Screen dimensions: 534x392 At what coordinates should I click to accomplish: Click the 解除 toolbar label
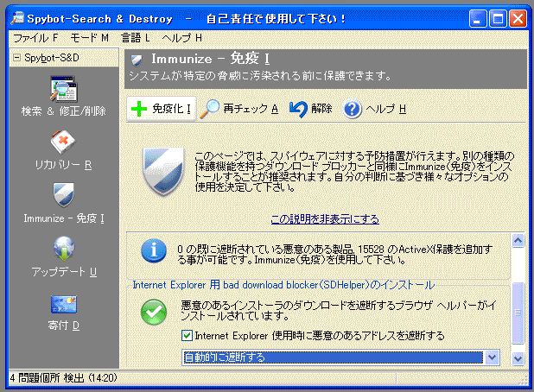coord(321,109)
